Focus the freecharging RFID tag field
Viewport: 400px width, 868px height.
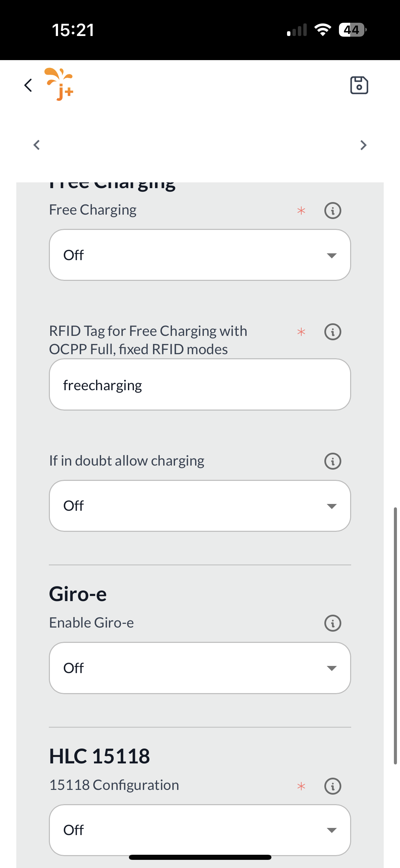click(200, 385)
